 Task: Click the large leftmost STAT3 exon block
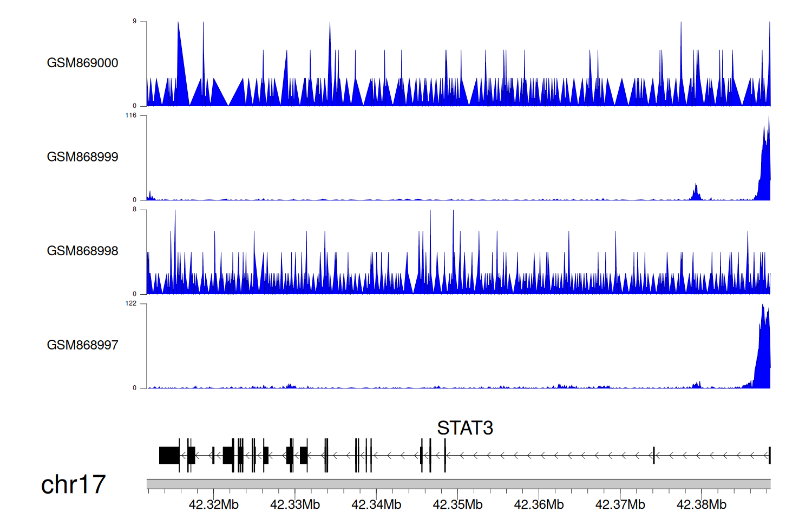169,455
